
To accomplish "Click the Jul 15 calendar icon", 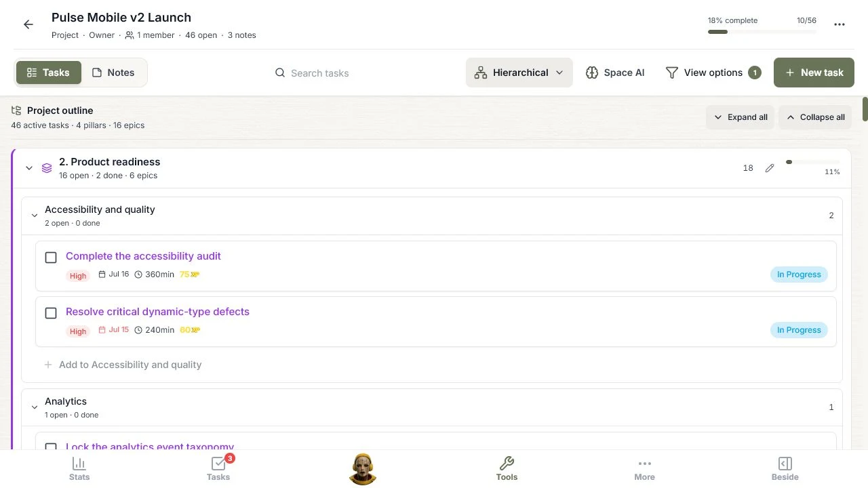I will click(x=102, y=330).
